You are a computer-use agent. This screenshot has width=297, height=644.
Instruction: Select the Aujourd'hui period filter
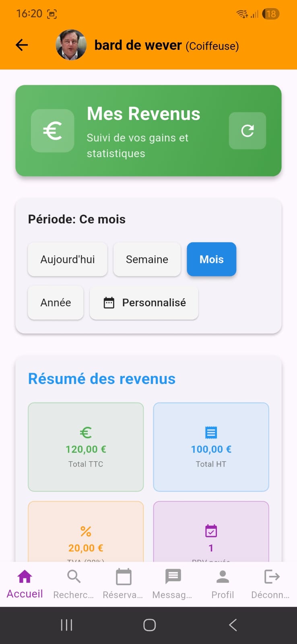[x=68, y=260]
